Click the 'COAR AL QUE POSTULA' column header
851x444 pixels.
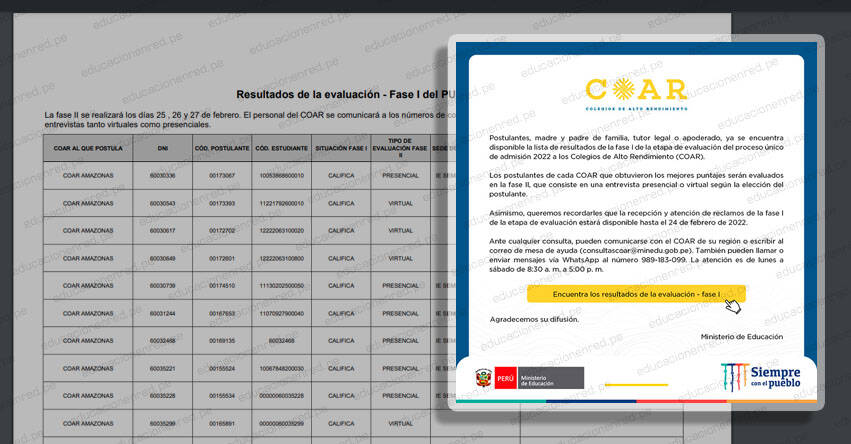coord(88,148)
